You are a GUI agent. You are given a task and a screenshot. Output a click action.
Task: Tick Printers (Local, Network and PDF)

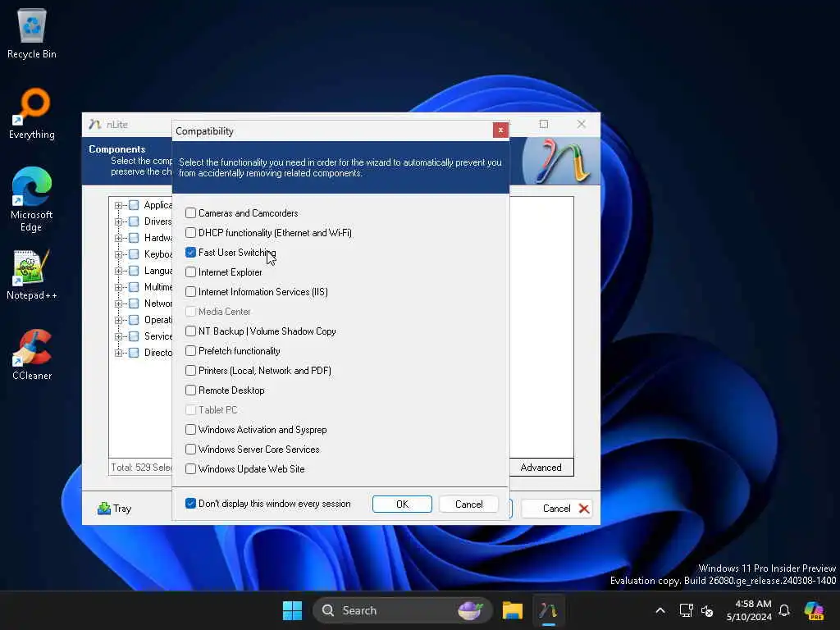tap(190, 371)
